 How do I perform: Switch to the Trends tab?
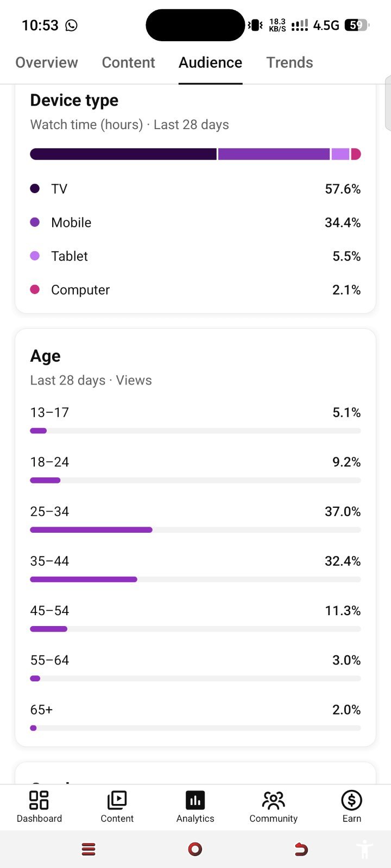289,62
